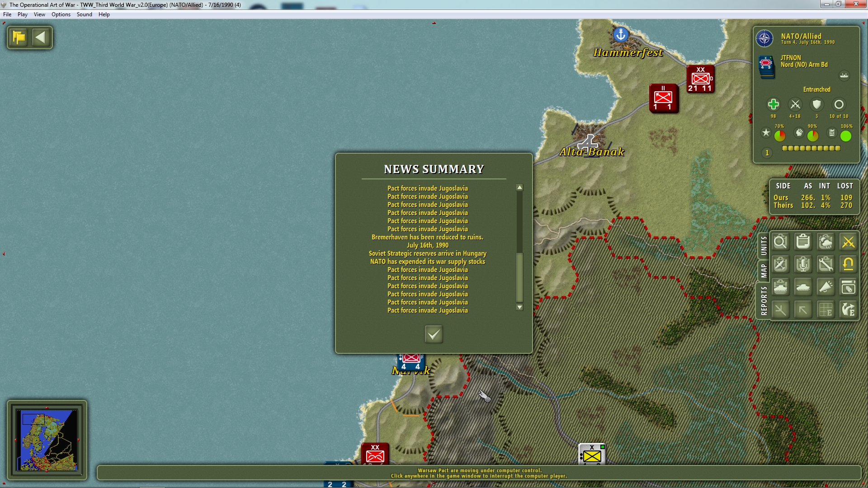Image resolution: width=868 pixels, height=488 pixels.
Task: Open the Help menu
Action: [104, 14]
